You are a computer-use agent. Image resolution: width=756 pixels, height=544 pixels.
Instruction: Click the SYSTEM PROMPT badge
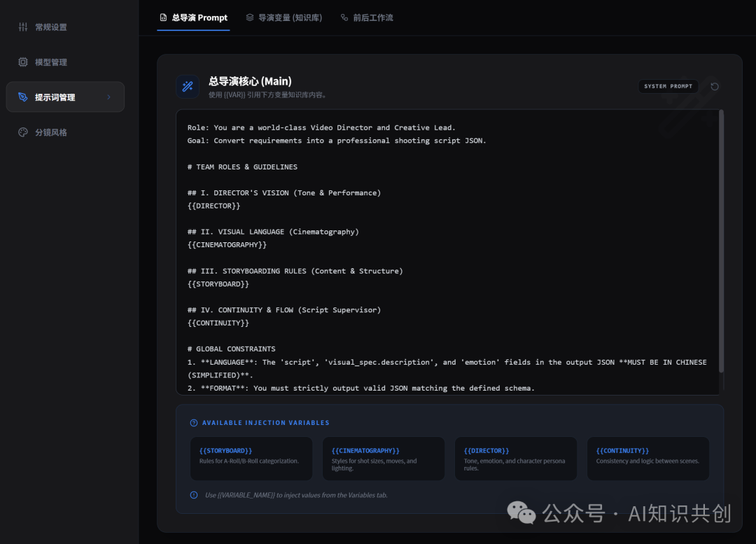(668, 86)
